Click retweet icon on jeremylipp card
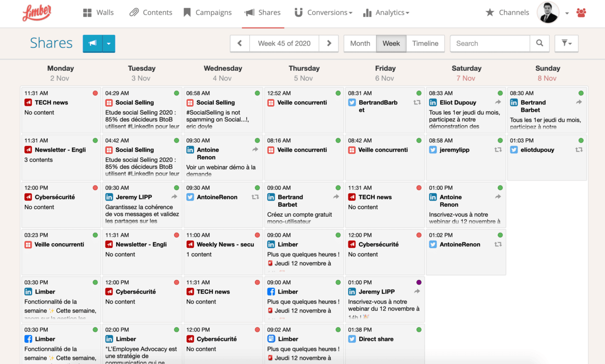Viewport: 605px width, 364px height. coord(498,150)
